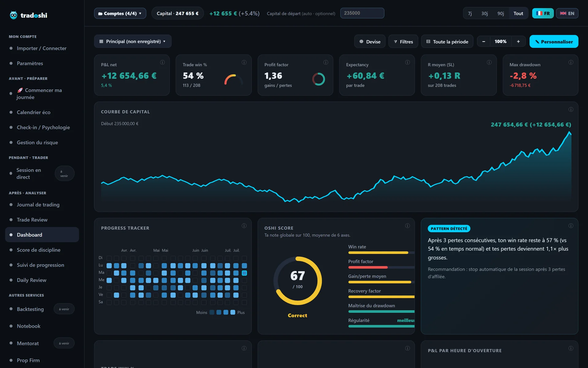Open the Comptes (4/4) dropdown
Viewport: 588px width, 368px height.
click(x=120, y=13)
